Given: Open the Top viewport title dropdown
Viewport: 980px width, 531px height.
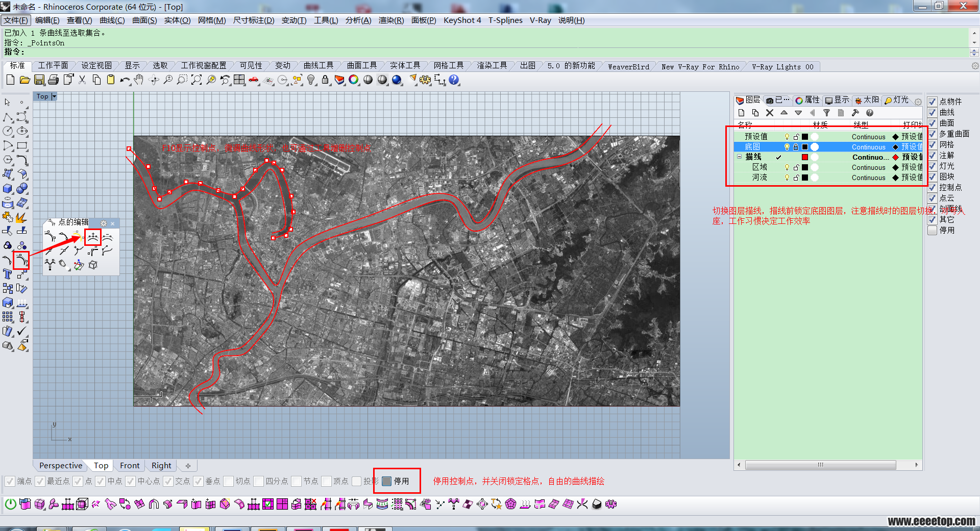Looking at the screenshot, I should 54,96.
